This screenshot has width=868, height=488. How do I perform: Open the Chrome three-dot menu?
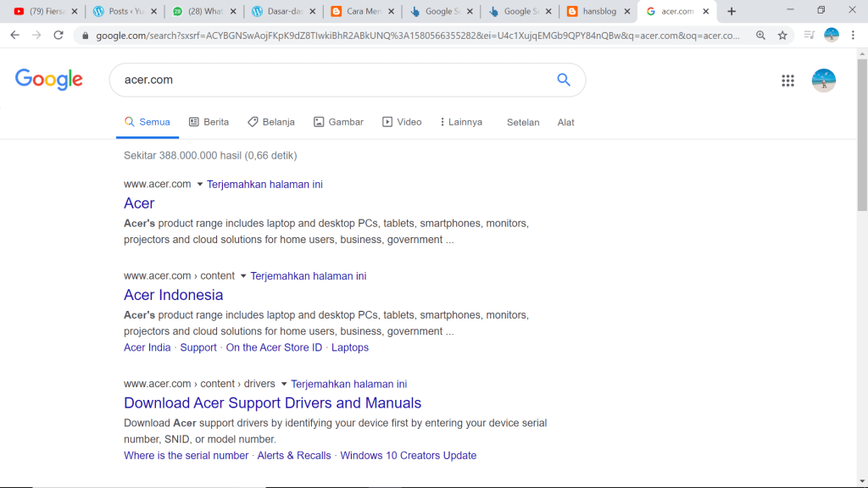[854, 36]
